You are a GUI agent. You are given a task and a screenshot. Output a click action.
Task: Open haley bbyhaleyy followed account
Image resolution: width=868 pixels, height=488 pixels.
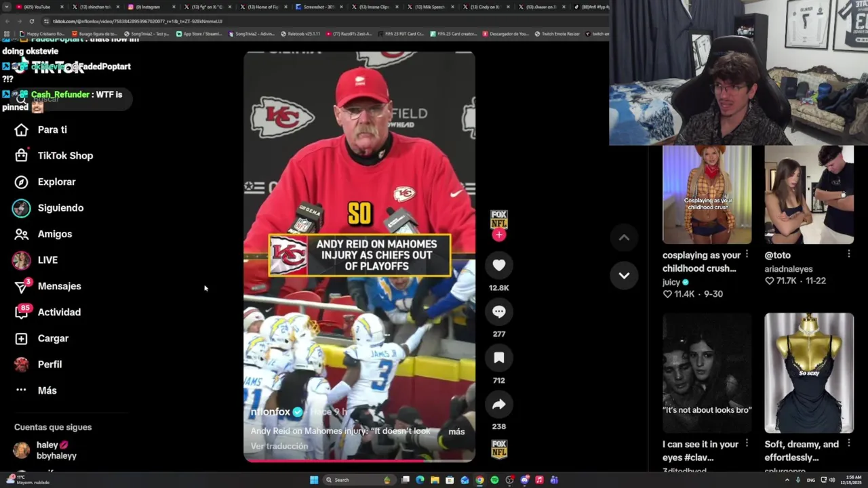click(45, 450)
